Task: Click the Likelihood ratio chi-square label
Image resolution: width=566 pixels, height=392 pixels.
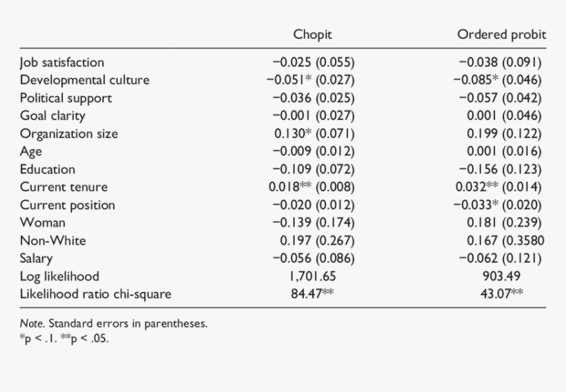Action: pos(95,293)
